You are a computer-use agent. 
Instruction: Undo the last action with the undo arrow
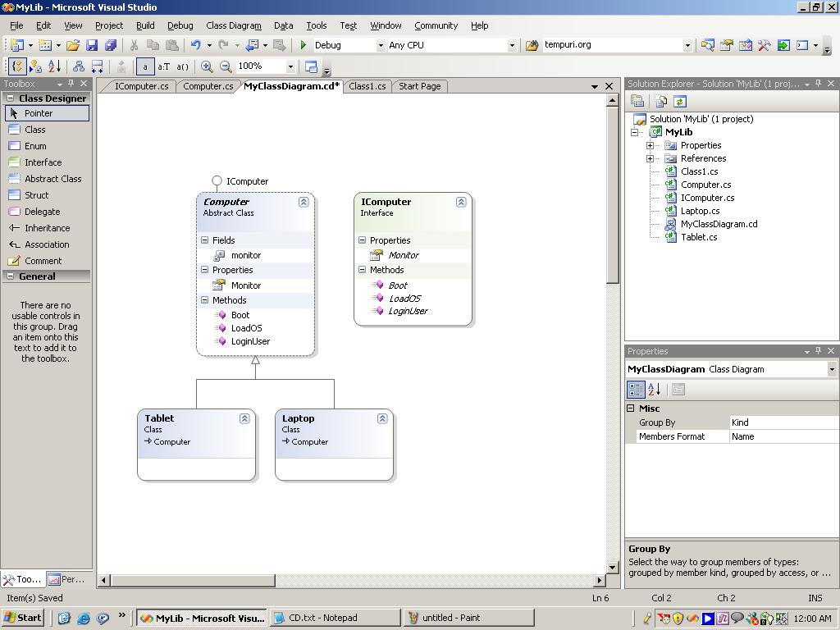click(x=196, y=46)
